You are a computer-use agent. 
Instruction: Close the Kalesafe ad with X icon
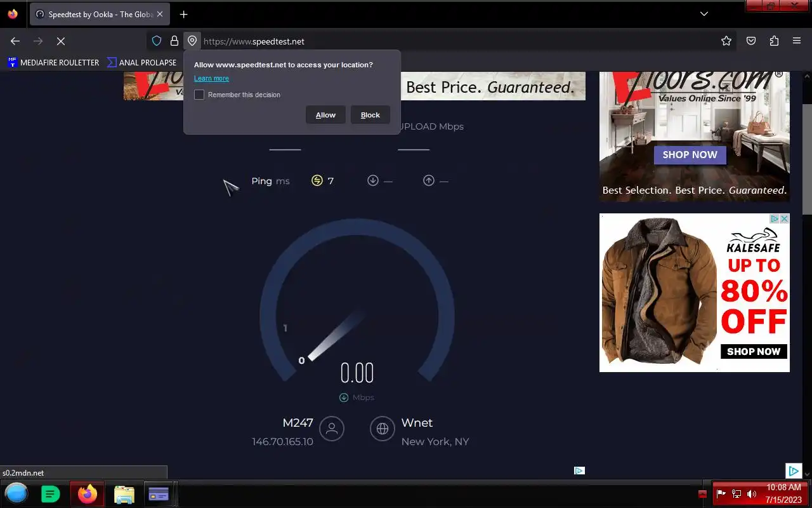[785, 219]
